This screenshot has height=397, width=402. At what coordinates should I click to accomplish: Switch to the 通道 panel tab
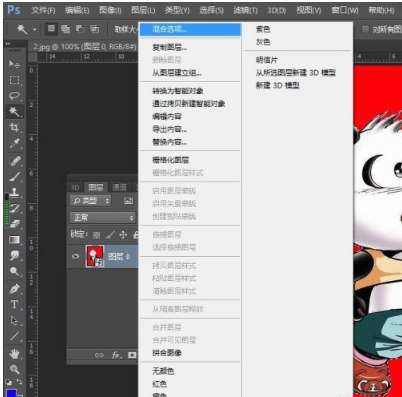point(119,187)
